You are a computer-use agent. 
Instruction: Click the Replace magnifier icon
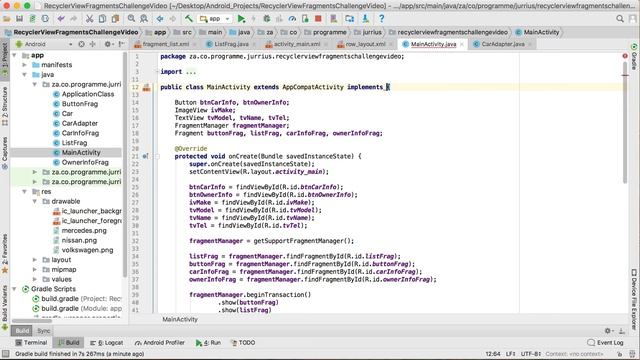(x=144, y=19)
